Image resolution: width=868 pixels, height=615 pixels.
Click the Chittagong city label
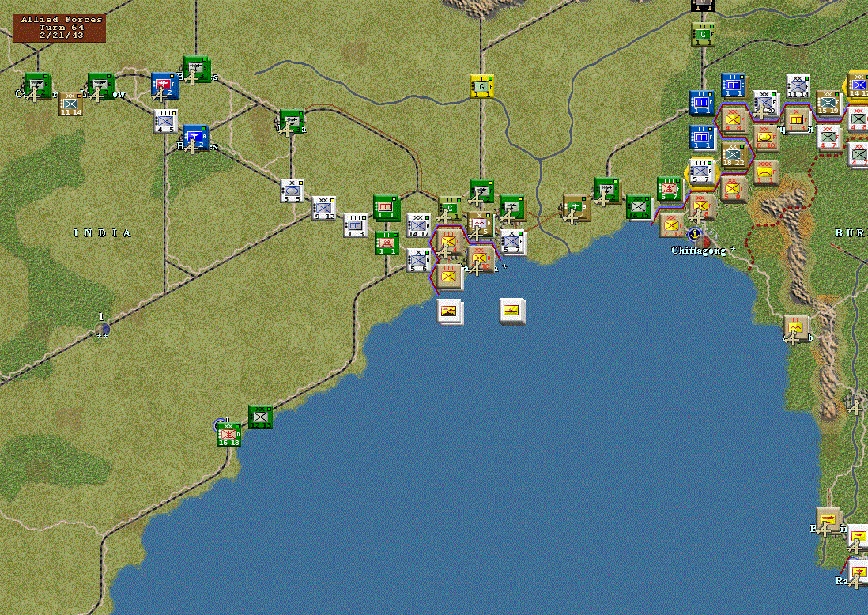click(699, 251)
